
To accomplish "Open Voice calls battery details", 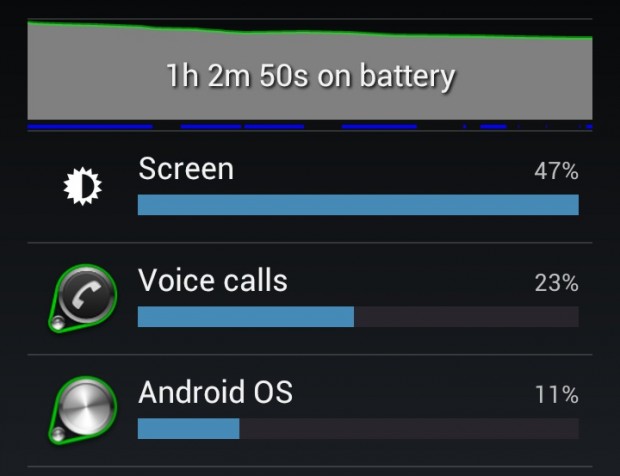I will [x=310, y=298].
